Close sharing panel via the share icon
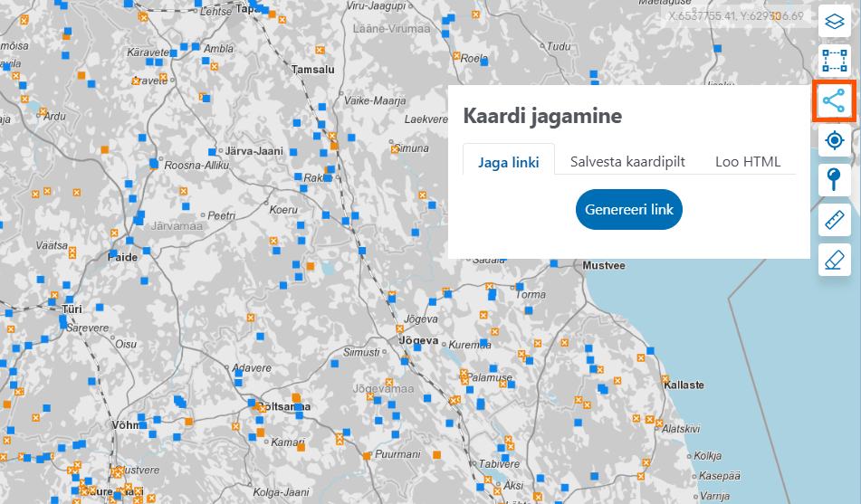The height and width of the screenshot is (504, 861). pyautogui.click(x=834, y=102)
